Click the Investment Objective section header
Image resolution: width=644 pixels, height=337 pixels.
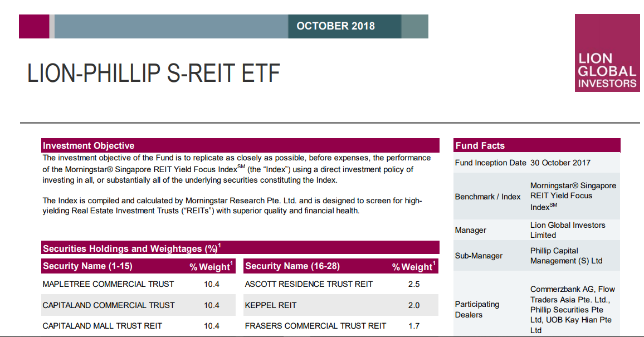pyautogui.click(x=89, y=146)
